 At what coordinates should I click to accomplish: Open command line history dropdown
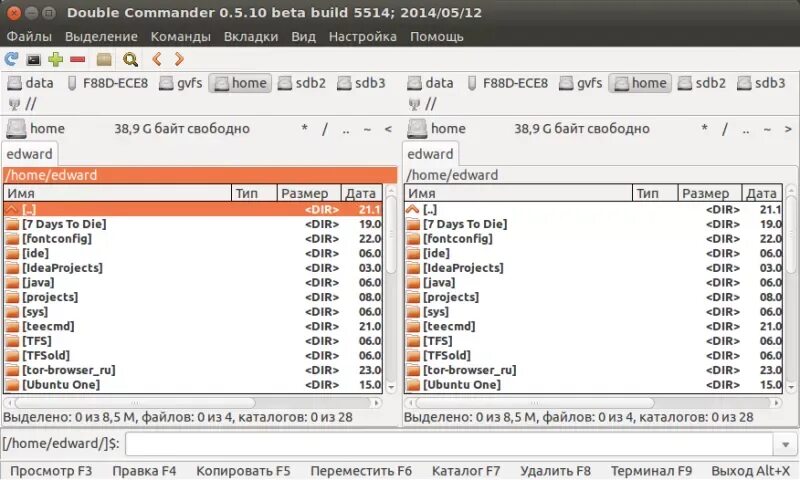(785, 445)
